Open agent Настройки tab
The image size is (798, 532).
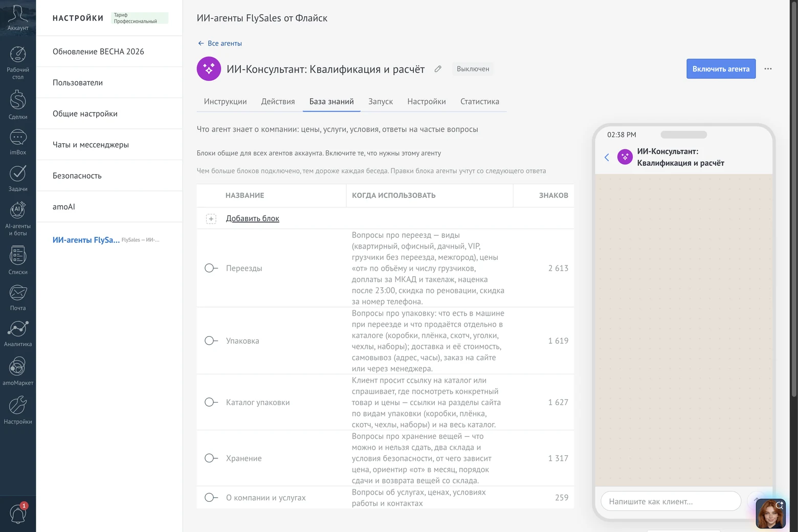click(427, 101)
